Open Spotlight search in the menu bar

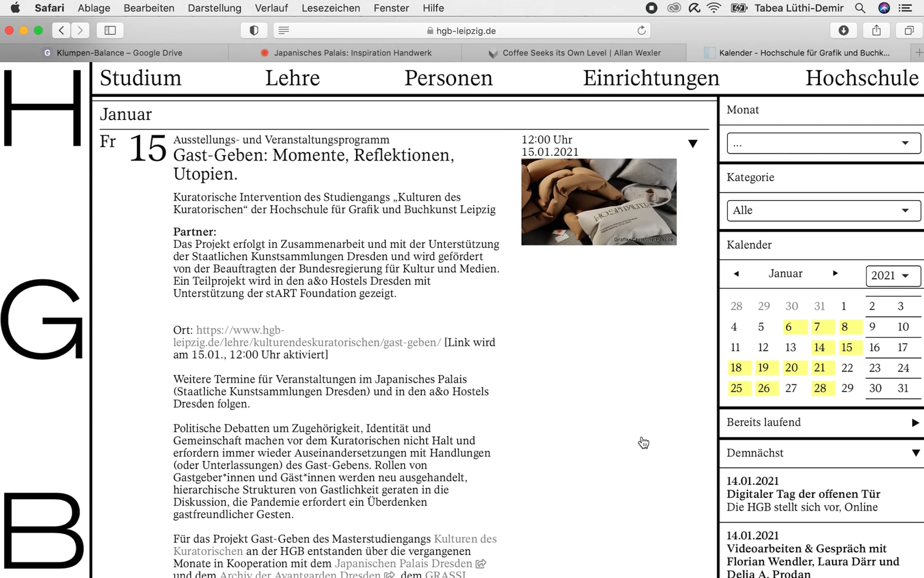(860, 8)
